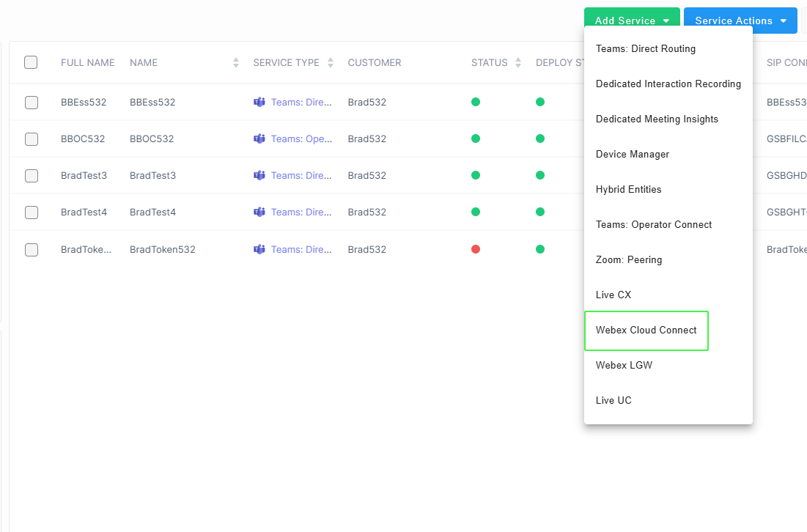Select Teams: Operator Connect option
Viewport: 807px width, 532px height.
pos(668,224)
